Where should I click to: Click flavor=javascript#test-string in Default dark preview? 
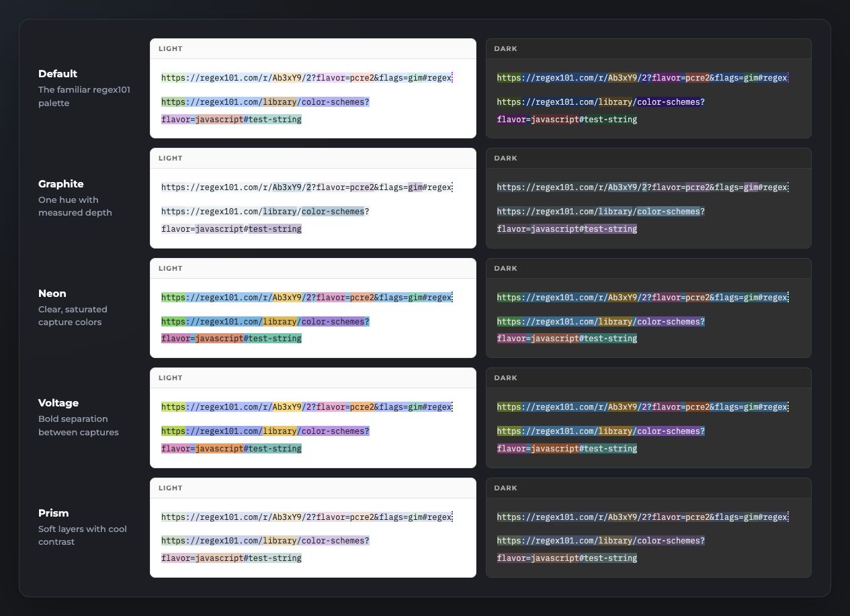tap(567, 120)
